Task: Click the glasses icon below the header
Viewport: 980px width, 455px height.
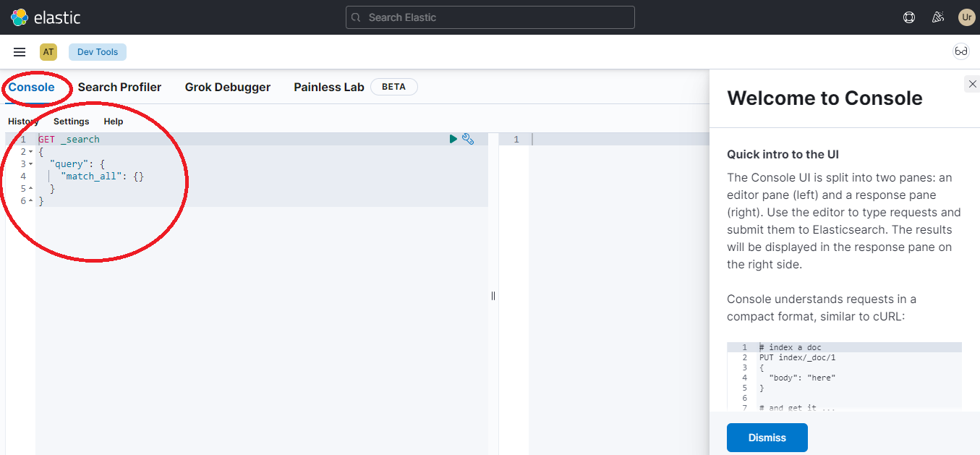Action: point(961,51)
